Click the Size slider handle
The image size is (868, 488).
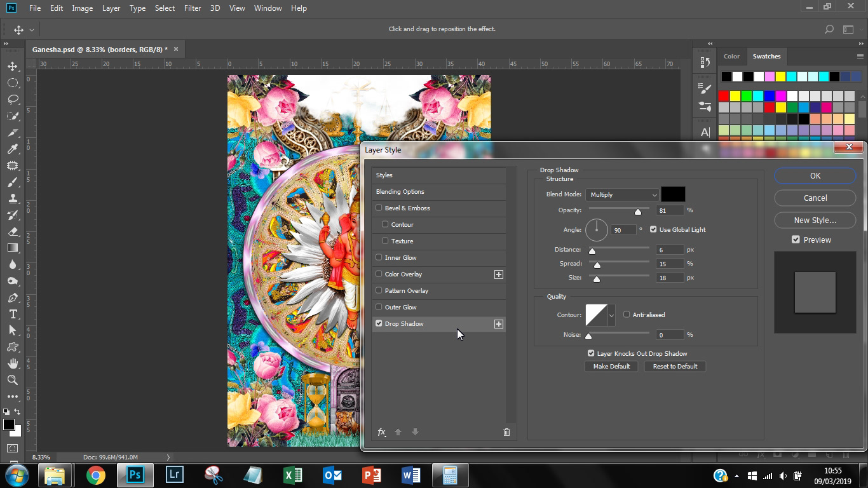[596, 279]
